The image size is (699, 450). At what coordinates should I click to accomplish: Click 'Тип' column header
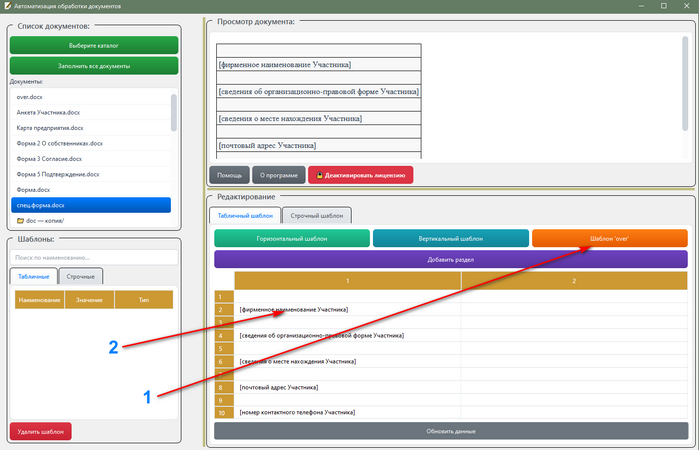144,300
